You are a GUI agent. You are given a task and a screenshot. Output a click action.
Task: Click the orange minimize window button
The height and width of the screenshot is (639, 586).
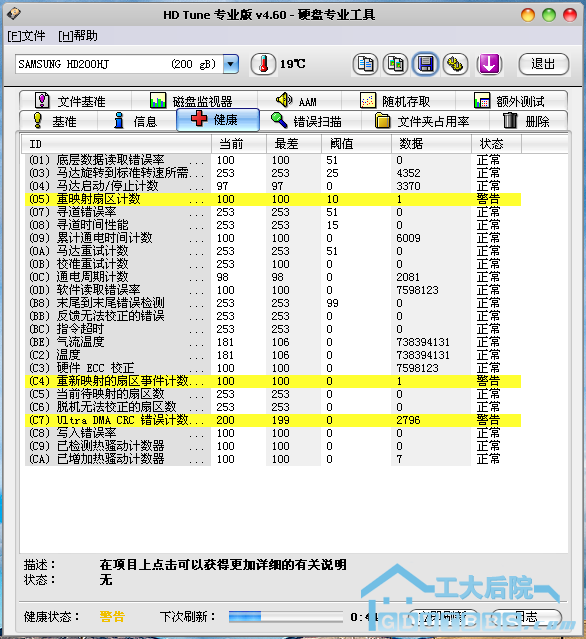tap(528, 15)
